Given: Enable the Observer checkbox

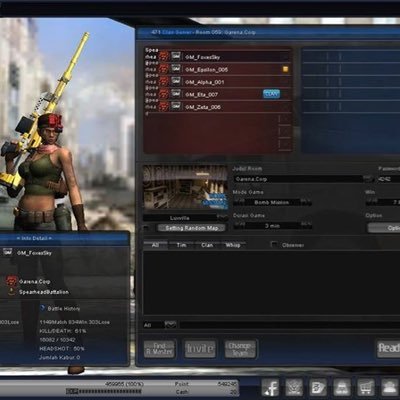Looking at the screenshot, I should (274, 244).
